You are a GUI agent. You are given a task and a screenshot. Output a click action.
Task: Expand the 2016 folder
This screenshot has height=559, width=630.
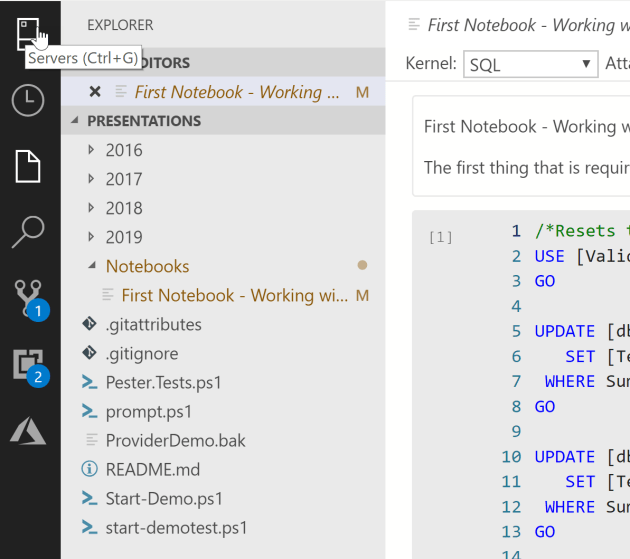coord(124,150)
